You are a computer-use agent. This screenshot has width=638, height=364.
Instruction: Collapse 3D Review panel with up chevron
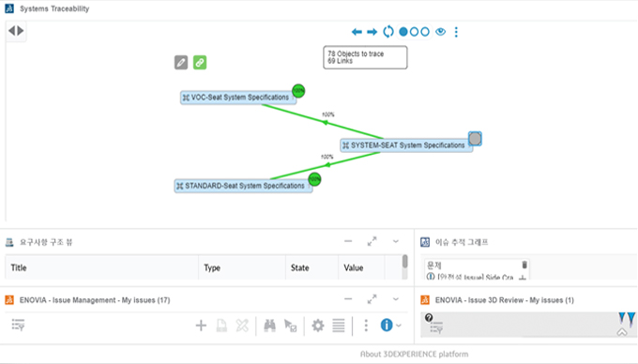click(622, 332)
